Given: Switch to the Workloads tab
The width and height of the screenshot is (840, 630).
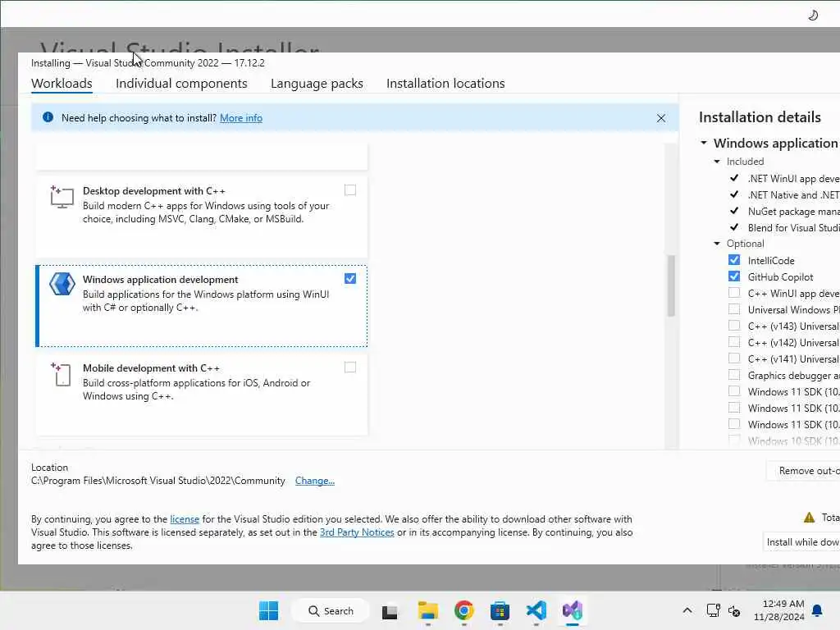Looking at the screenshot, I should tap(62, 84).
